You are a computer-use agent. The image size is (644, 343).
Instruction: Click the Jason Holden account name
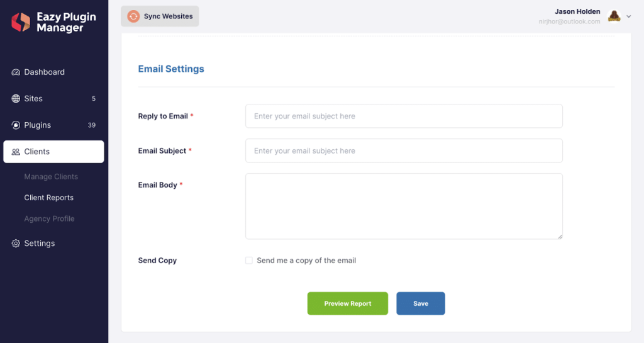[577, 11]
